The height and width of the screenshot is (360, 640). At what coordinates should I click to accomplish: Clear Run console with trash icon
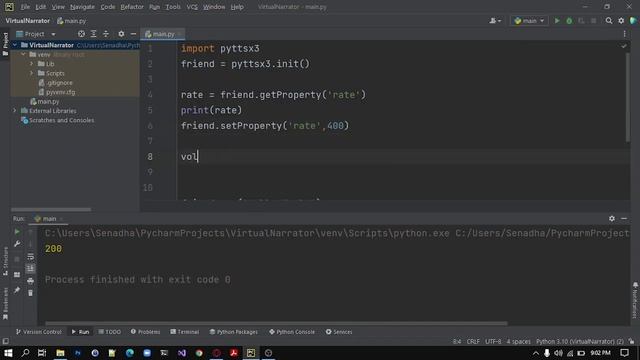tap(30, 293)
